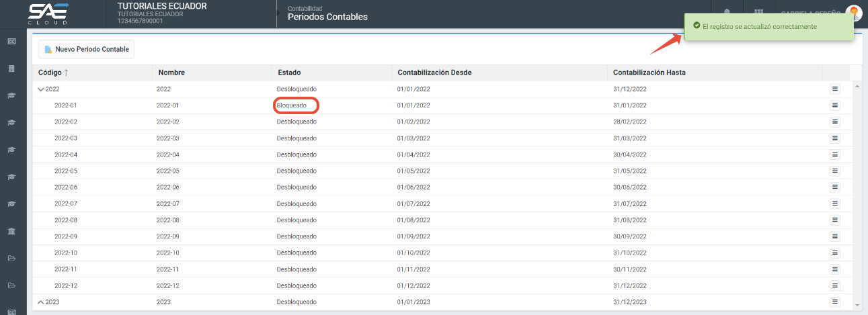
Task: Open row menu for period 2022-01
Action: click(834, 105)
